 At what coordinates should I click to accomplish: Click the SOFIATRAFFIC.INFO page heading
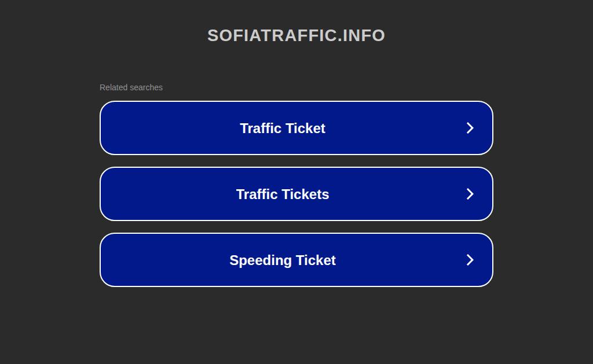pyautogui.click(x=296, y=35)
